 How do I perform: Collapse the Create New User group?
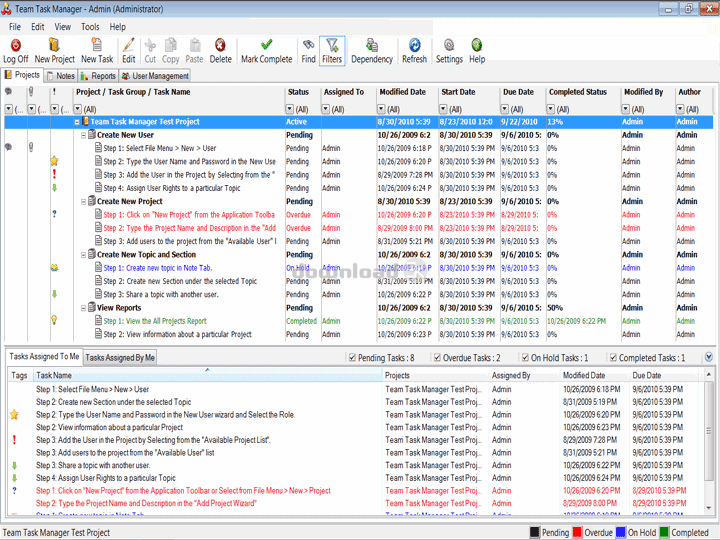click(84, 135)
